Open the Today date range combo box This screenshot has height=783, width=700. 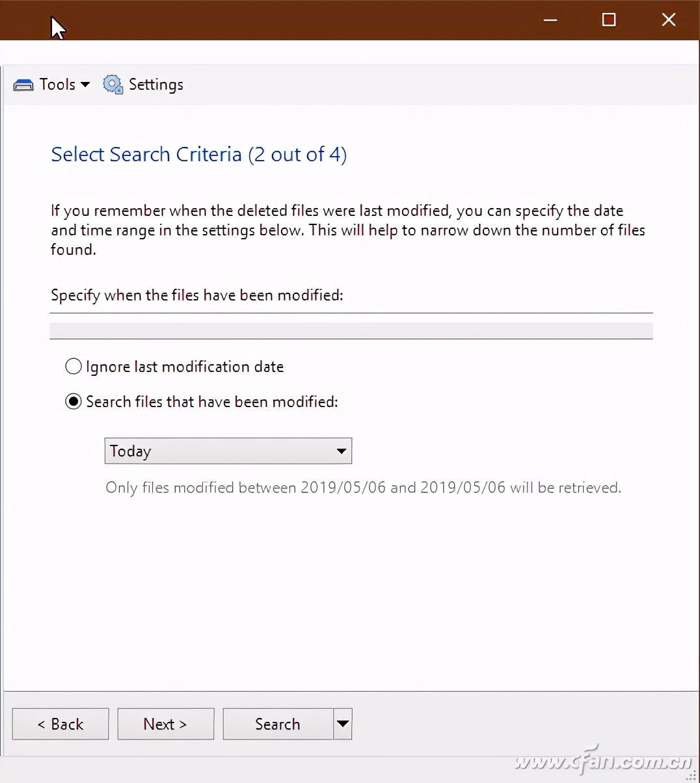pyautogui.click(x=221, y=451)
